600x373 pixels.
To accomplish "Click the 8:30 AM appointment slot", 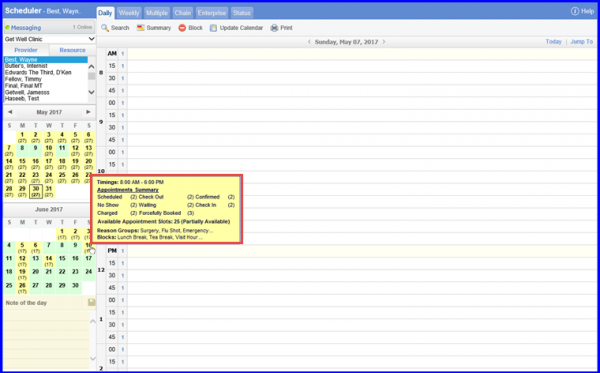I will (x=362, y=78).
